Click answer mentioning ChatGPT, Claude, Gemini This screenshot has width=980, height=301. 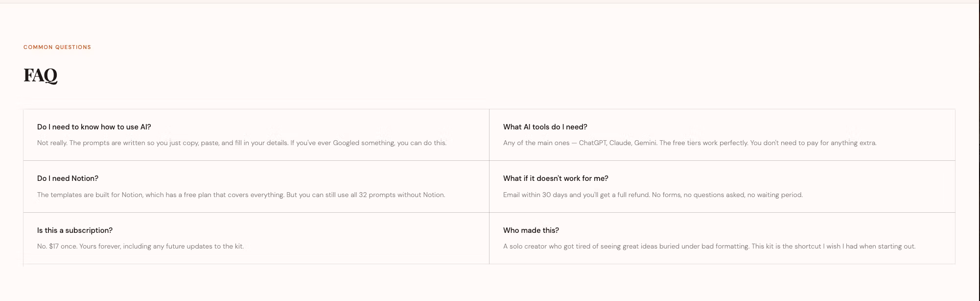(x=690, y=143)
